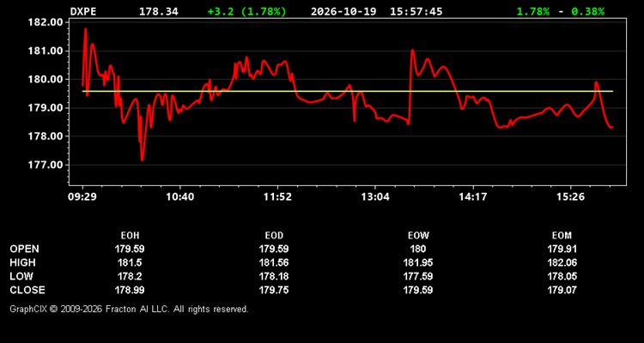Click the 14:17 time axis label
This screenshot has width=644, height=343.
[x=473, y=197]
